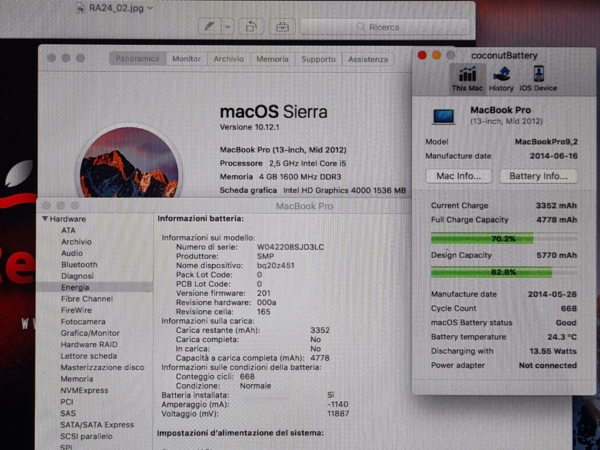
Task: Switch to the Monitor tab
Action: click(x=186, y=59)
